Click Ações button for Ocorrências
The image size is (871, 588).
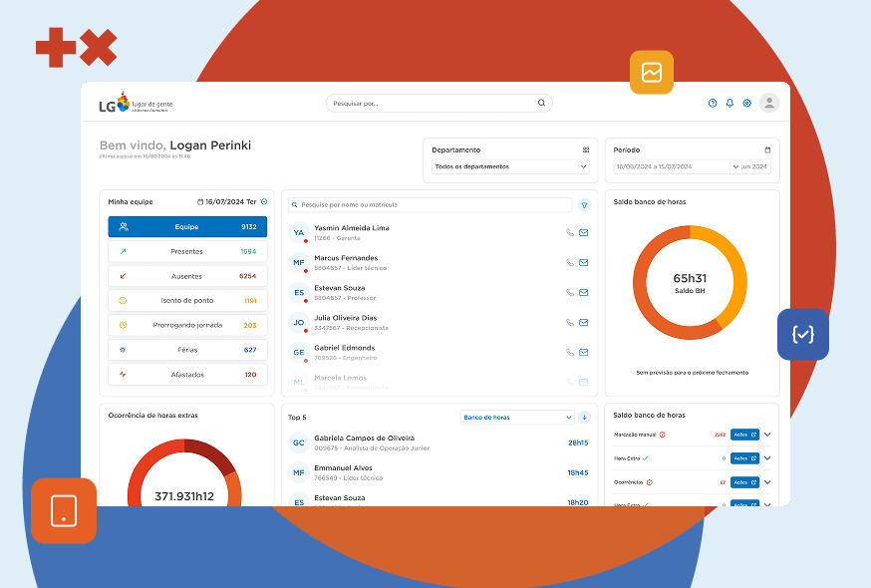(744, 482)
